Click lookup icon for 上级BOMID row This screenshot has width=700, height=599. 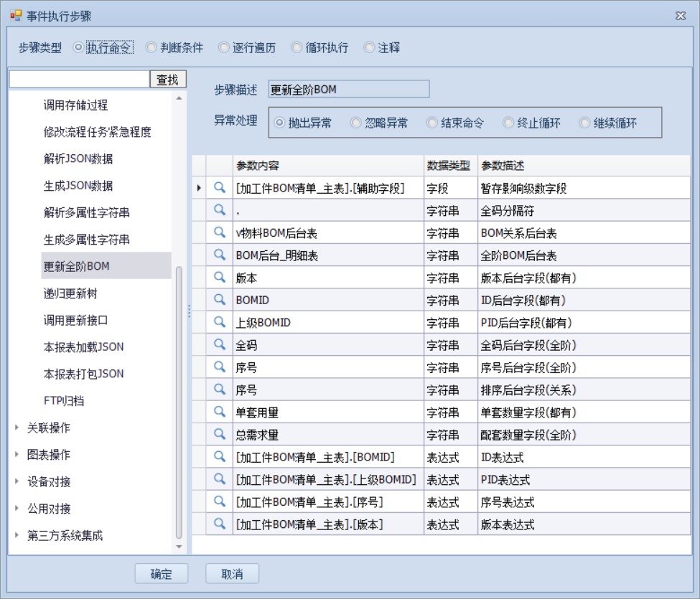coord(220,322)
